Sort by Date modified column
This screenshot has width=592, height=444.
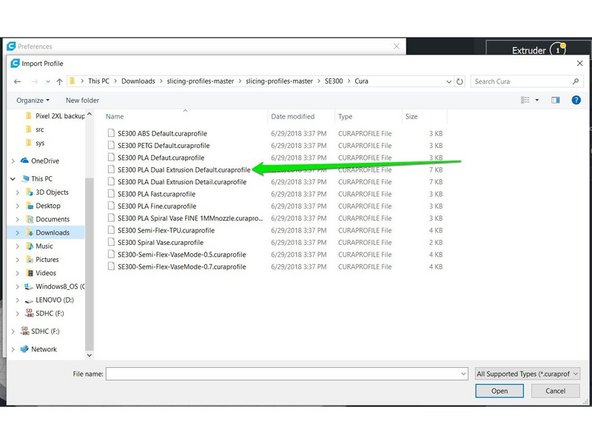[x=293, y=117]
